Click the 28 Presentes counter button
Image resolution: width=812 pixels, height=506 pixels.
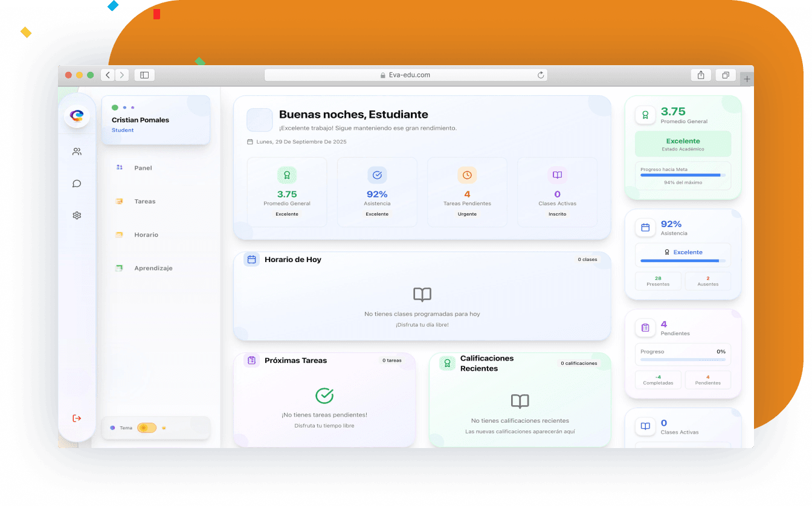point(658,281)
